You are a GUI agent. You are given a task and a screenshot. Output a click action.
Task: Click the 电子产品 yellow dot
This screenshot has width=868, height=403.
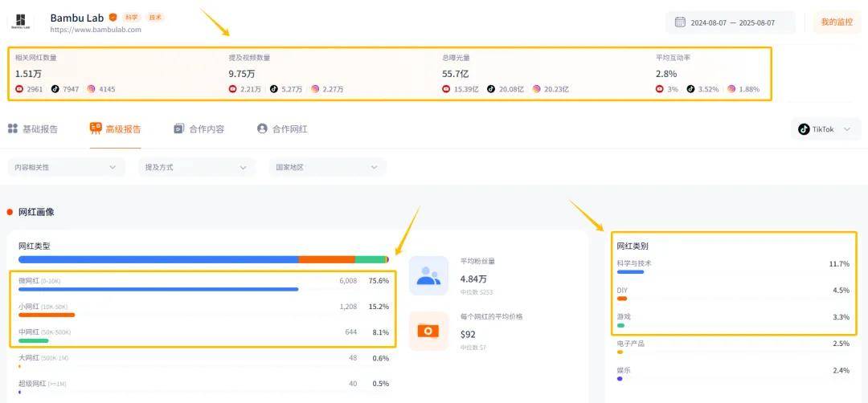pyautogui.click(x=620, y=352)
